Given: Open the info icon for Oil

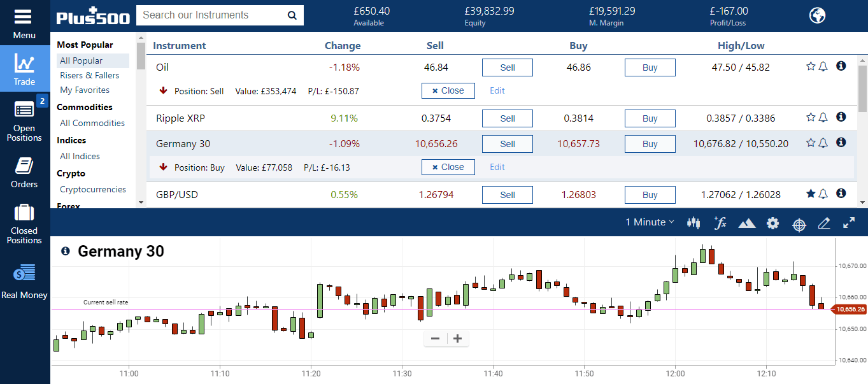Looking at the screenshot, I should click(x=841, y=66).
